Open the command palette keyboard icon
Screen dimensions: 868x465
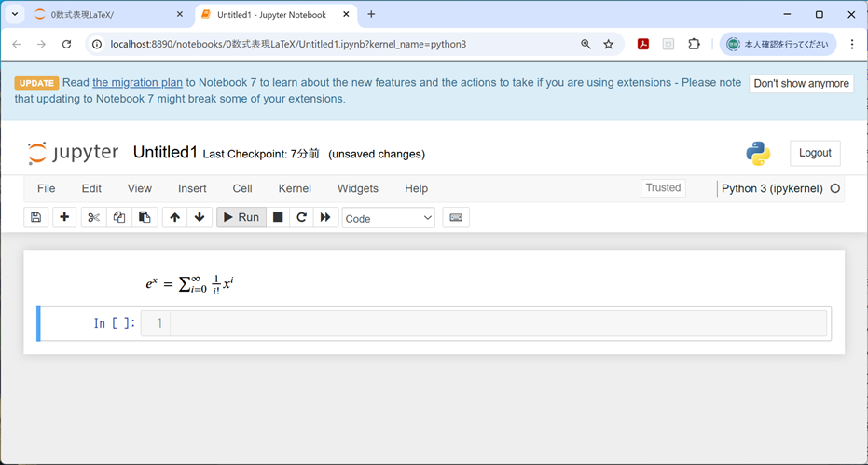point(456,217)
